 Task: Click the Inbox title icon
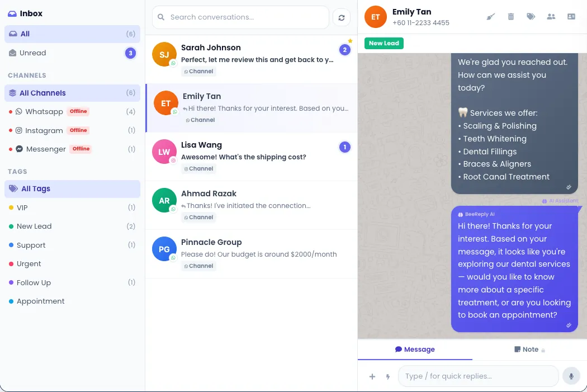(x=12, y=13)
